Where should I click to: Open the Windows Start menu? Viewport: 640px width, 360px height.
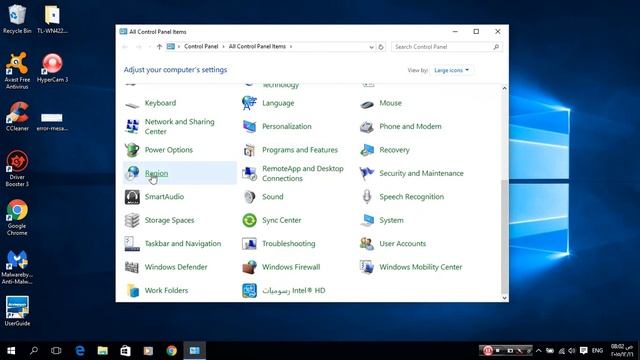(x=11, y=351)
